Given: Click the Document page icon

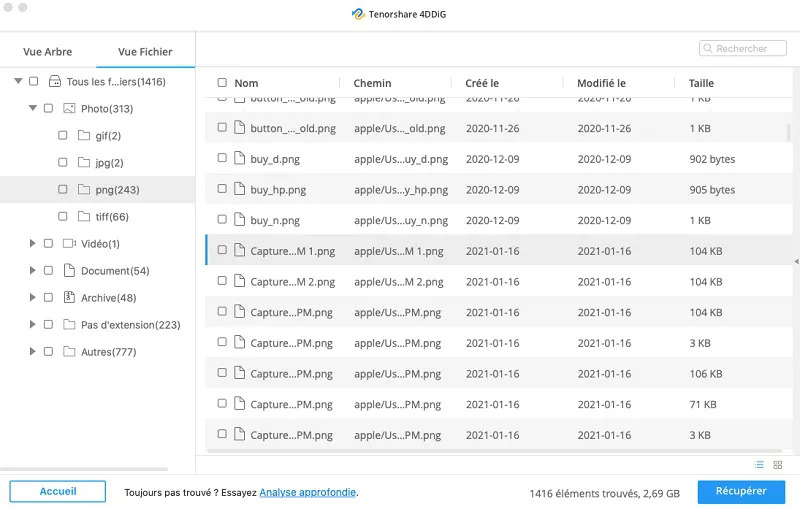Looking at the screenshot, I should (x=69, y=270).
